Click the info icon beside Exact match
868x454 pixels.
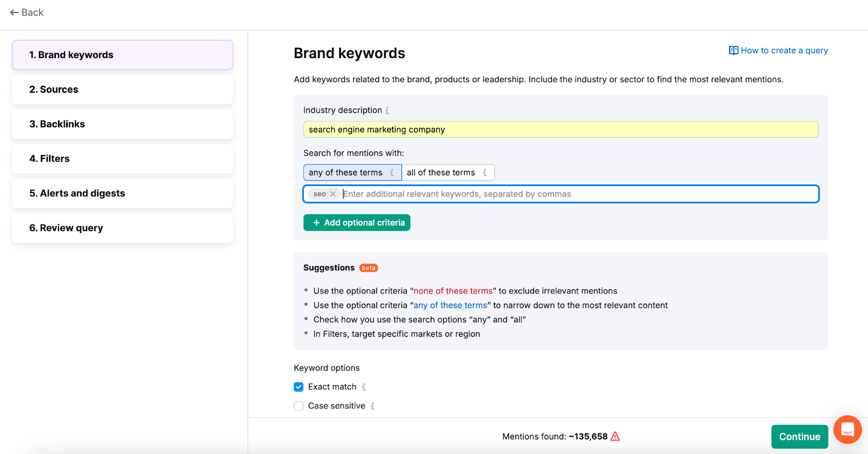(364, 387)
